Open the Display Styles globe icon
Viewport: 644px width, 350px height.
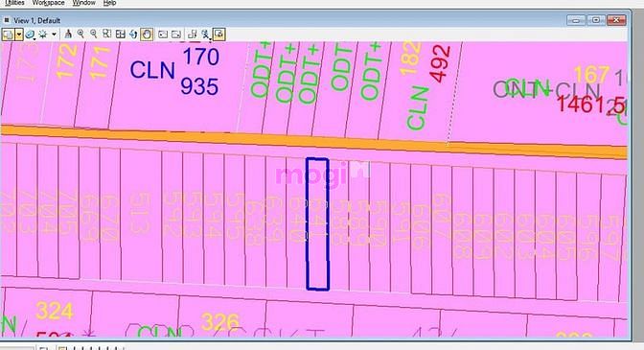click(30, 35)
